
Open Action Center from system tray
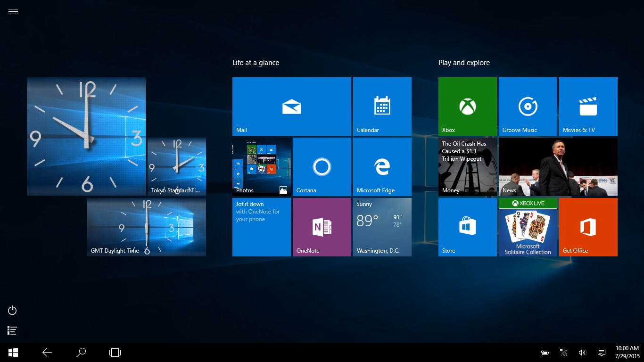click(x=601, y=352)
